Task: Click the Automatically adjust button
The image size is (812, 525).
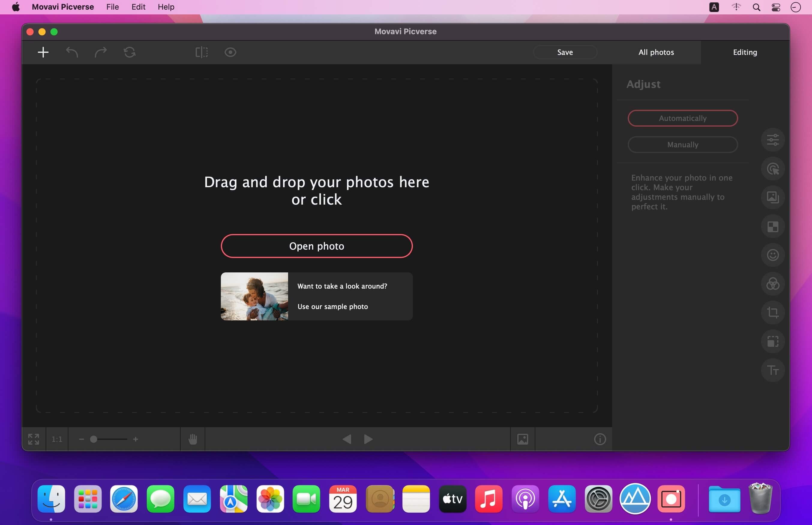Action: [x=682, y=118]
